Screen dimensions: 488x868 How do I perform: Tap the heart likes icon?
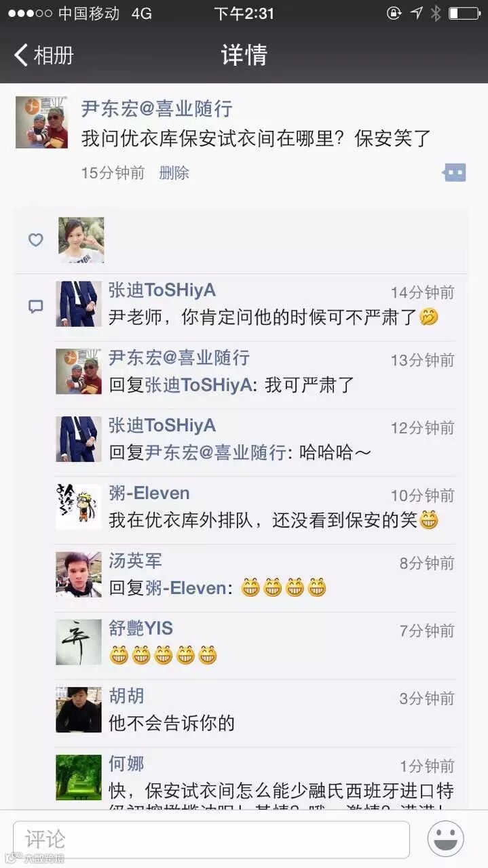click(36, 239)
